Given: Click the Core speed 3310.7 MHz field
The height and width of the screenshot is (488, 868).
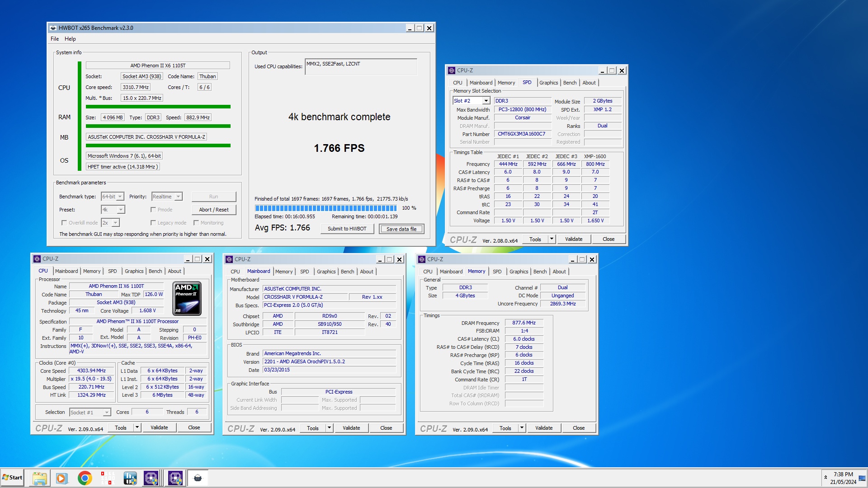Looking at the screenshot, I should tap(136, 87).
